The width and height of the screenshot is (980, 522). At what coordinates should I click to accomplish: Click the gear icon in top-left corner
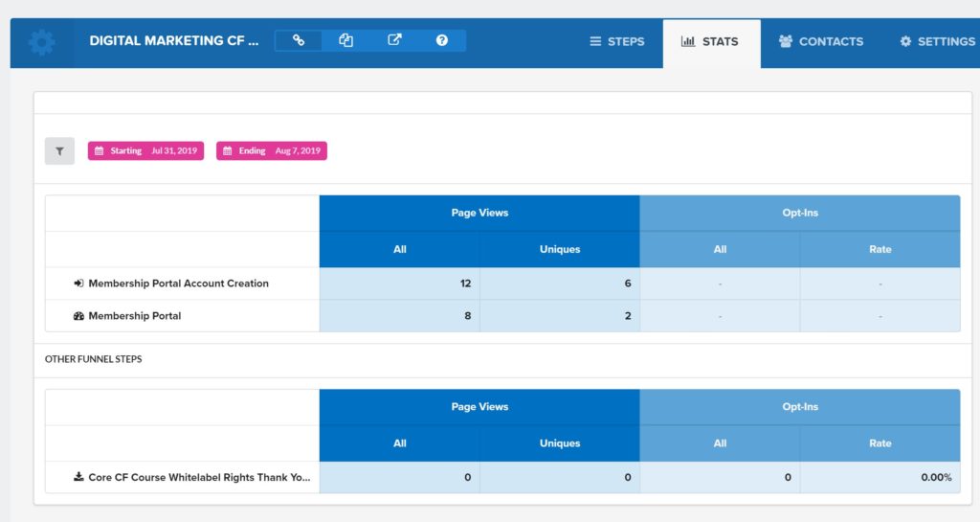pyautogui.click(x=42, y=42)
